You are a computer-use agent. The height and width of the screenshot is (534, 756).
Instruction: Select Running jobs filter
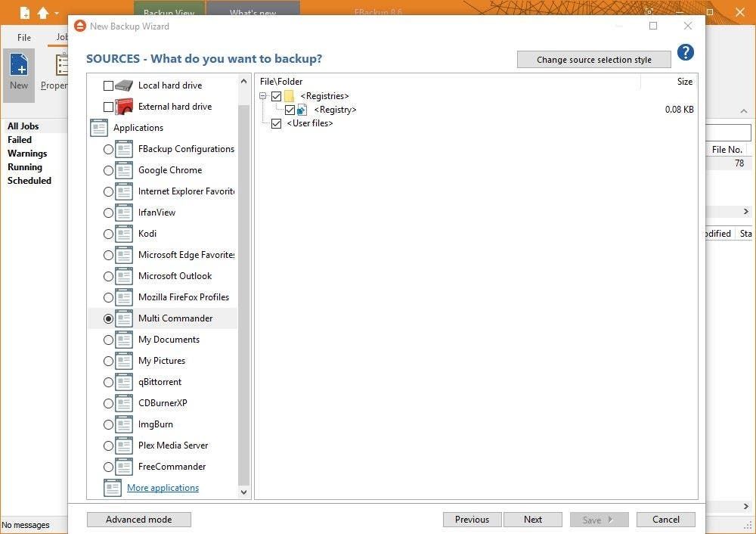click(25, 167)
